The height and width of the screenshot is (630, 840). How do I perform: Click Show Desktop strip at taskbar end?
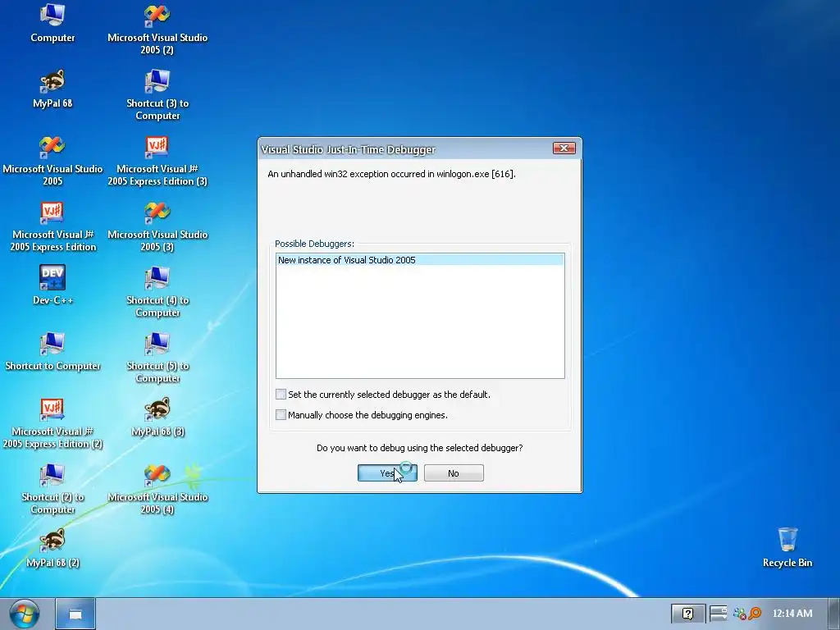[x=833, y=614]
